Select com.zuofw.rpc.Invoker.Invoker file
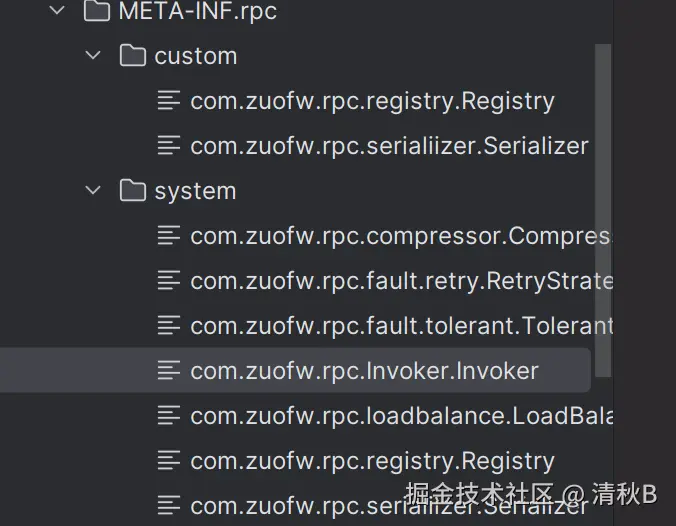This screenshot has width=676, height=526. [x=364, y=370]
